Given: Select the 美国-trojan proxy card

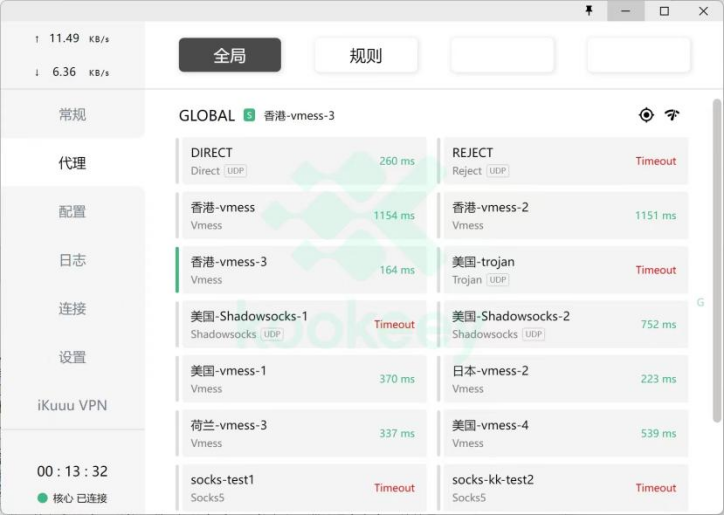Looking at the screenshot, I should [563, 270].
